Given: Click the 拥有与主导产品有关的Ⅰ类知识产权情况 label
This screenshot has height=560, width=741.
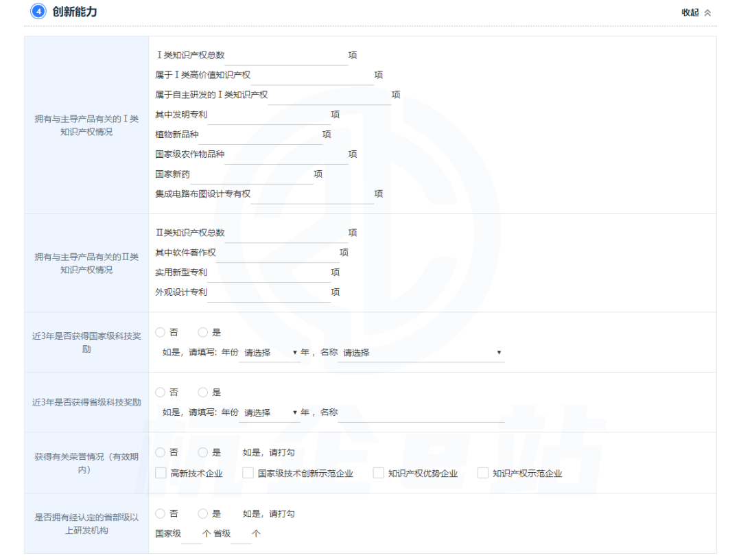Looking at the screenshot, I should (x=86, y=126).
